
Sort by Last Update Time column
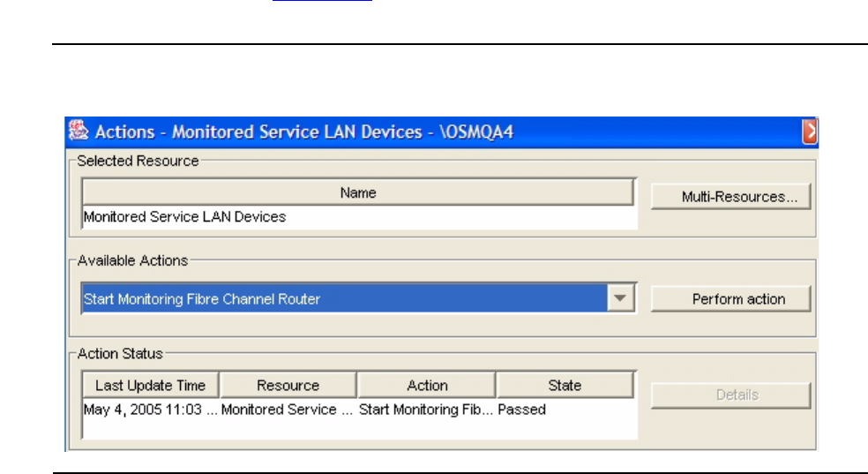pyautogui.click(x=150, y=386)
